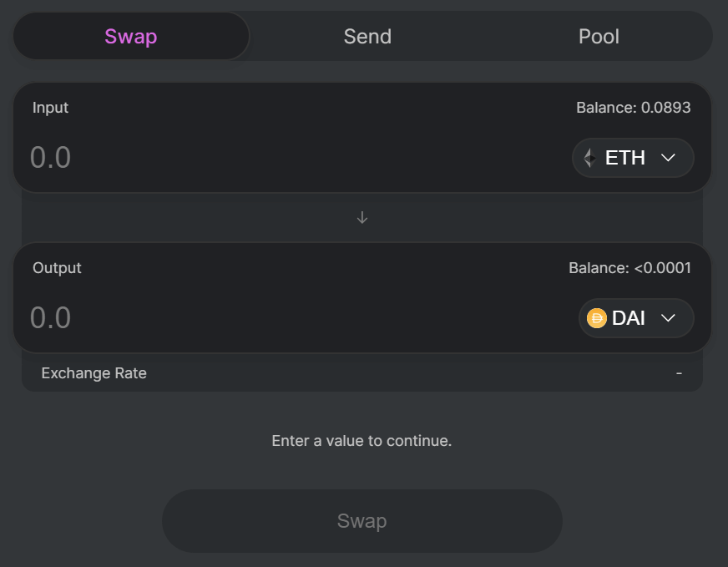The width and height of the screenshot is (728, 567).
Task: Click the orange DAI coin icon
Action: point(597,318)
